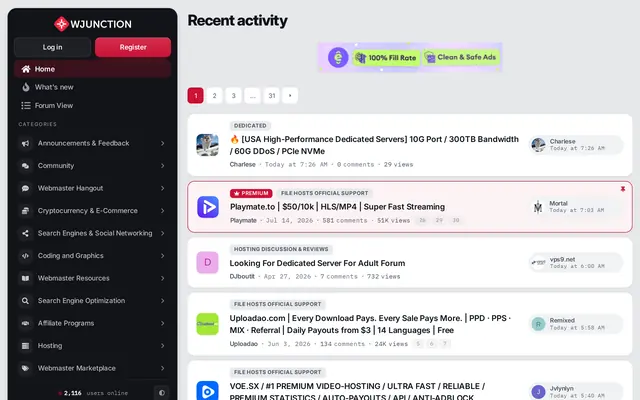Click the Webmaster Resources book icon
Screen dimensions: 640x400
point(25,278)
